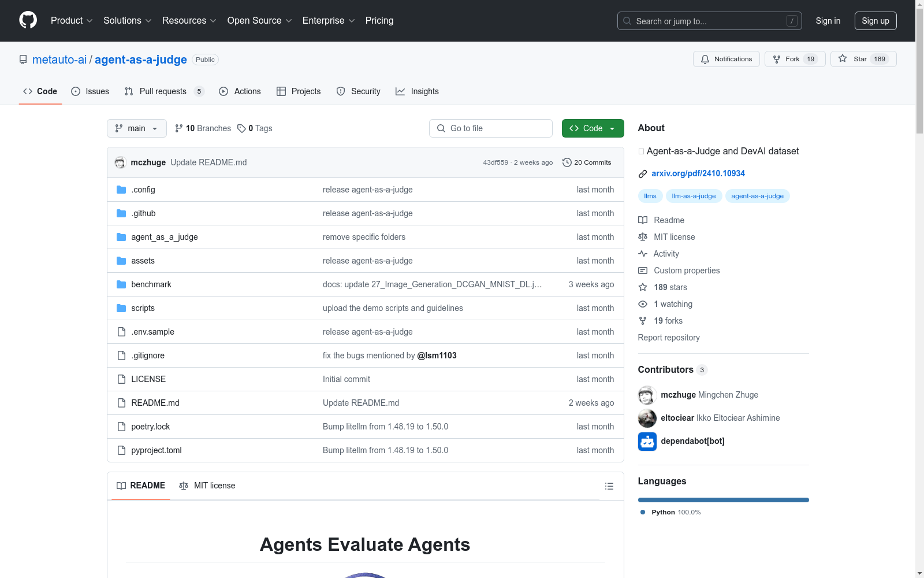Image resolution: width=924 pixels, height=578 pixels.
Task: Click the MIT license scale icon in About
Action: click(x=643, y=237)
